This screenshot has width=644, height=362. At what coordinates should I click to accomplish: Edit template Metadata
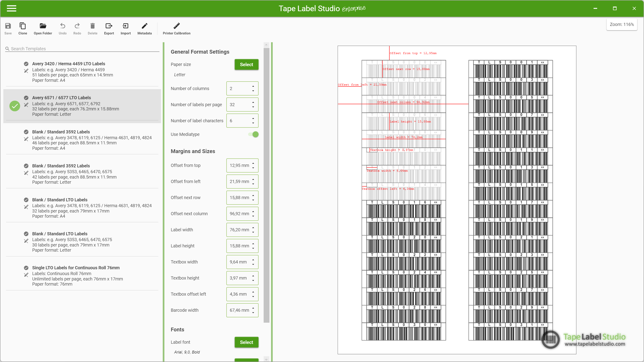(x=144, y=29)
